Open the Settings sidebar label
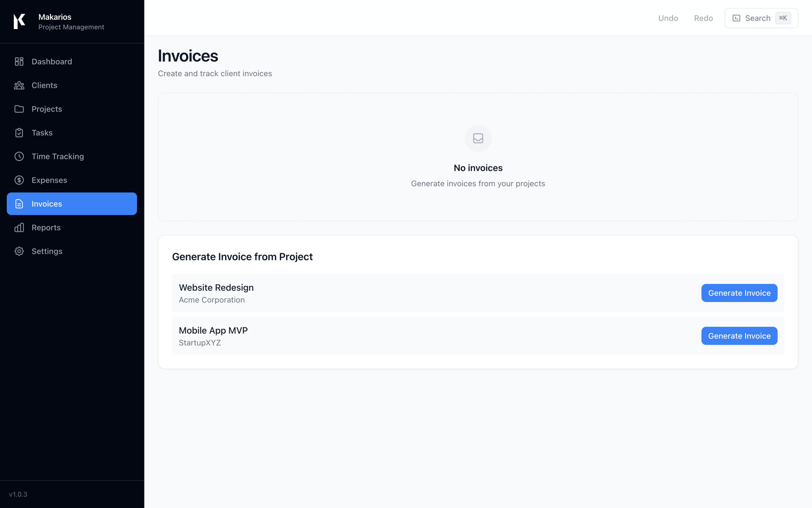The width and height of the screenshot is (812, 508). [x=47, y=251]
